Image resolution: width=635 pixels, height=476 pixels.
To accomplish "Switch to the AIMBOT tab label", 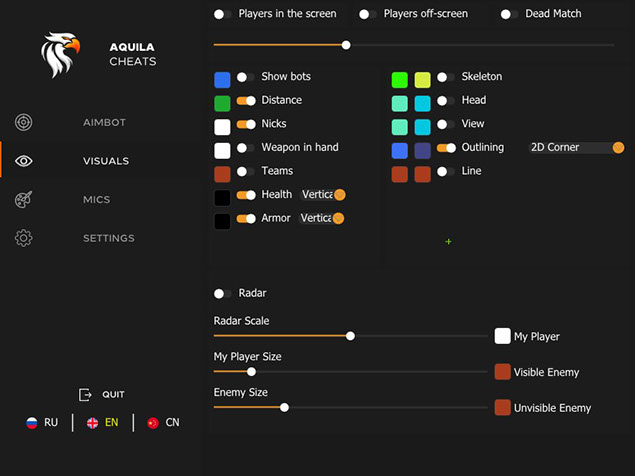I will 105,123.
